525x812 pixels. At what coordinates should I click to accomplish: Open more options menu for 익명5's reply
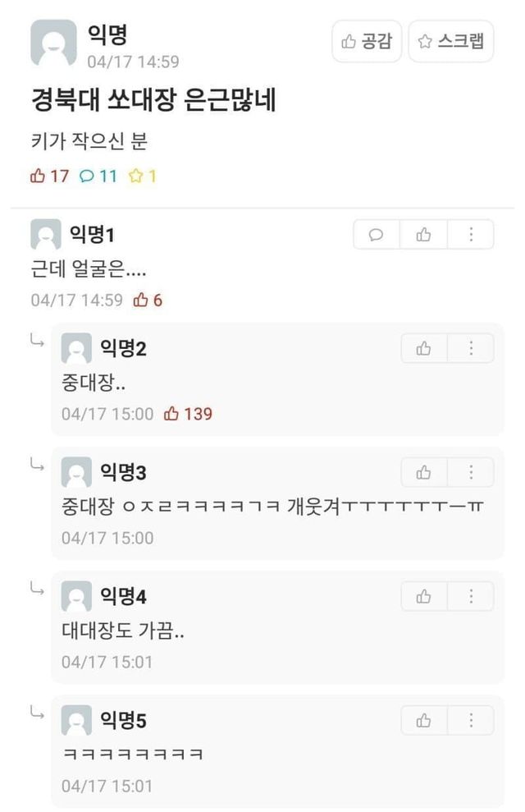pyautogui.click(x=471, y=721)
